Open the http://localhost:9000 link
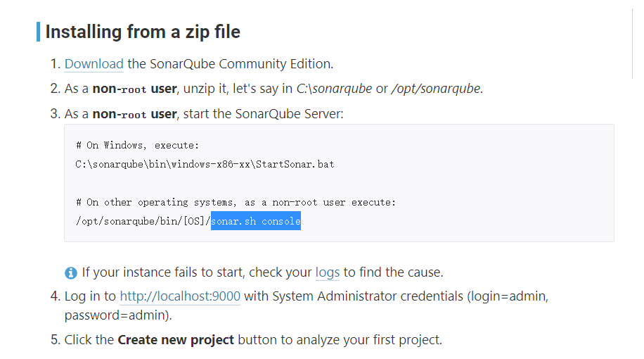Screen dimensions: 644x359 click(180, 296)
